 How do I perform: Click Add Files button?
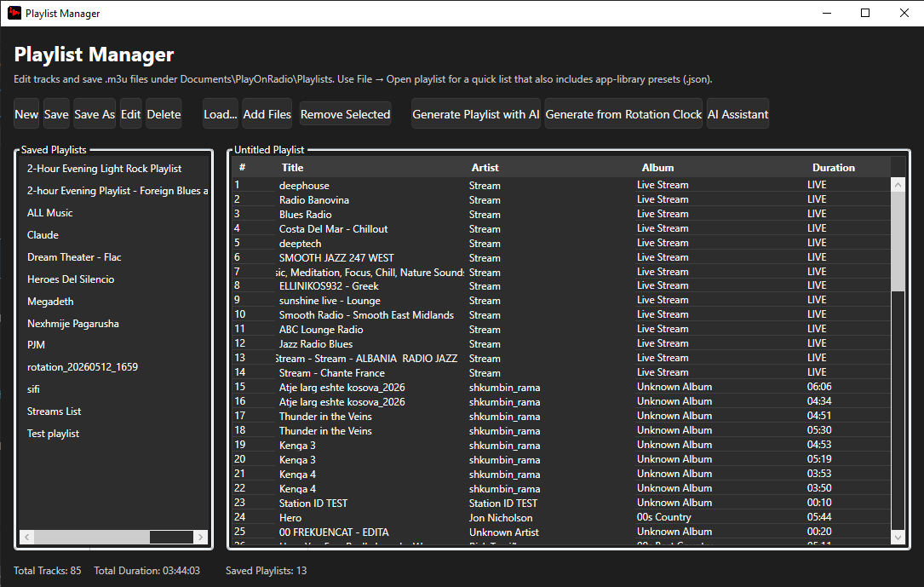point(267,114)
